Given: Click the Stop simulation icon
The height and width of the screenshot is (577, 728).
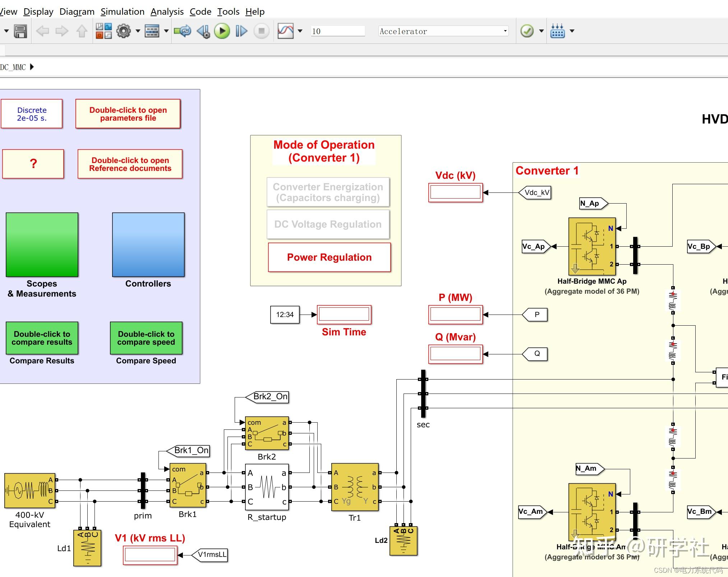Looking at the screenshot, I should point(262,31).
